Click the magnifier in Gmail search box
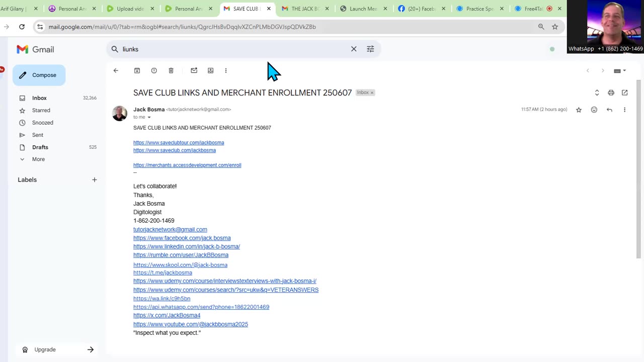 (115, 49)
